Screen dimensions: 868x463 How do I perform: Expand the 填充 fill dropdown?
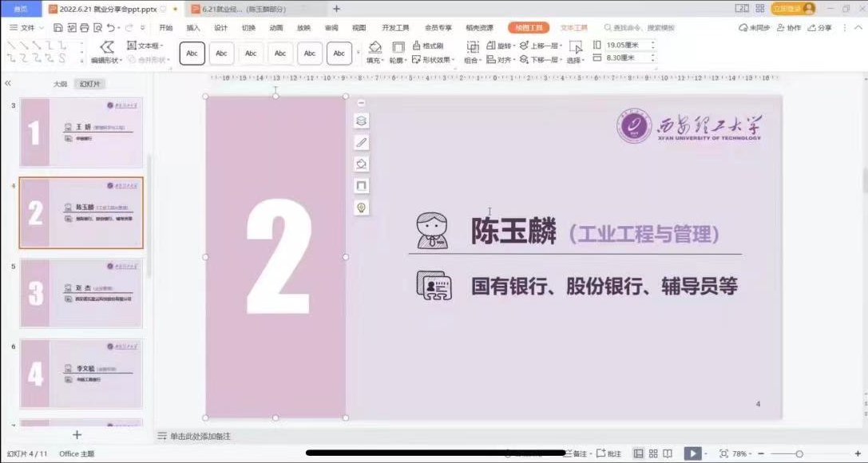(x=375, y=60)
